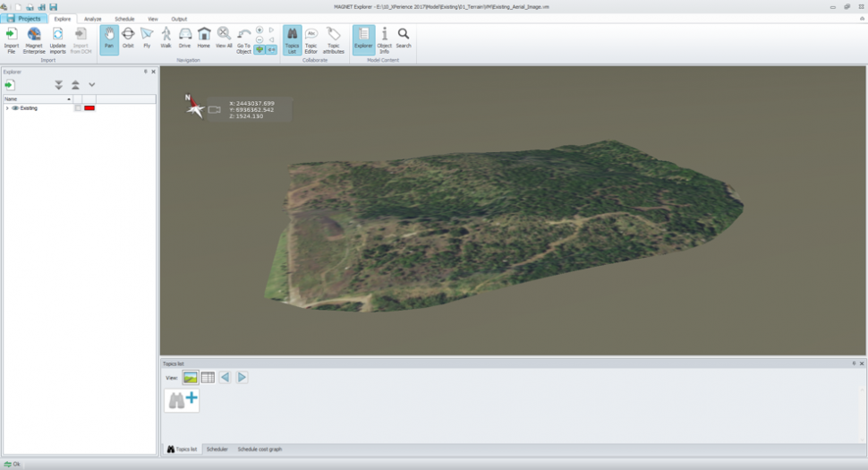Tick the checkbox beside Existing layer
Screen dimensions: 868x470
click(x=78, y=108)
